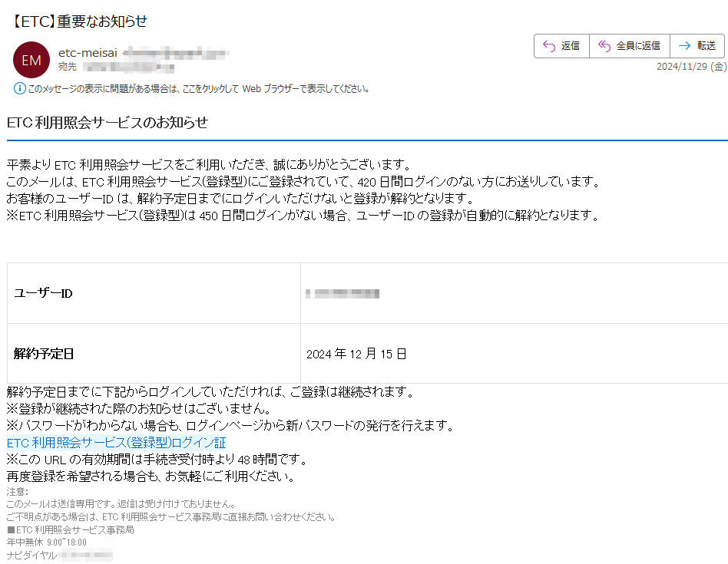
Task: Click the ナビダイヤル phone label
Action: tap(31, 556)
